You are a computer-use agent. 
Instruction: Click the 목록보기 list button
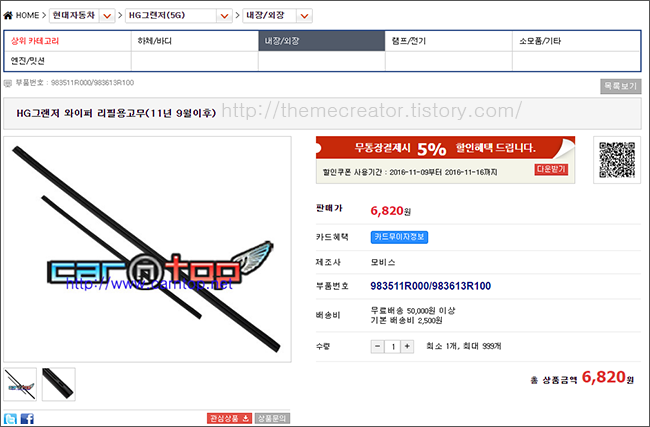[x=621, y=86]
